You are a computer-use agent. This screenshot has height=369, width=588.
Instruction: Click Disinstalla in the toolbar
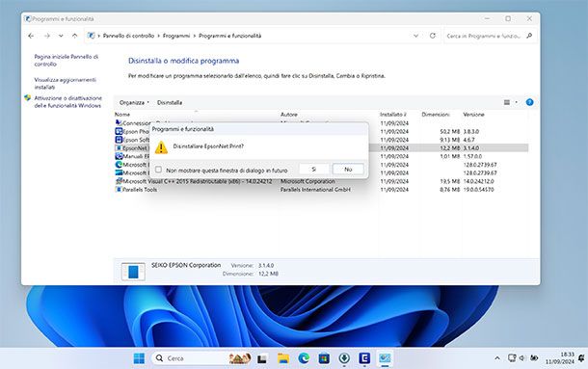170,102
